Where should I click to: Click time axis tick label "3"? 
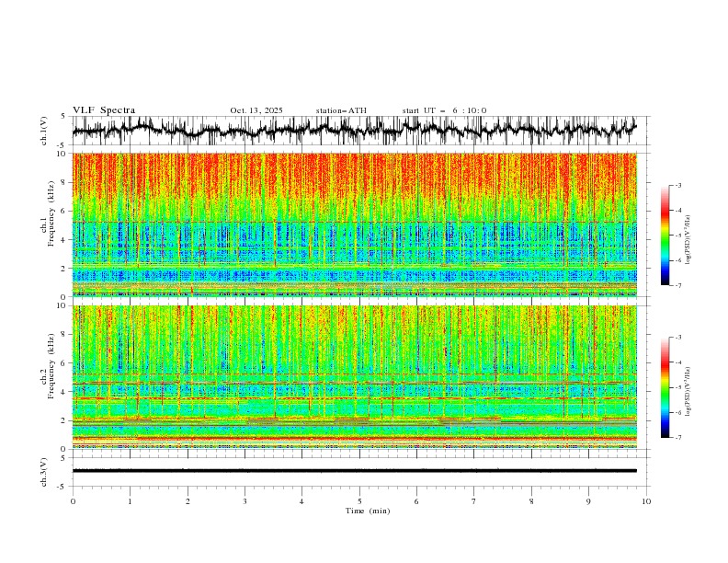245,501
